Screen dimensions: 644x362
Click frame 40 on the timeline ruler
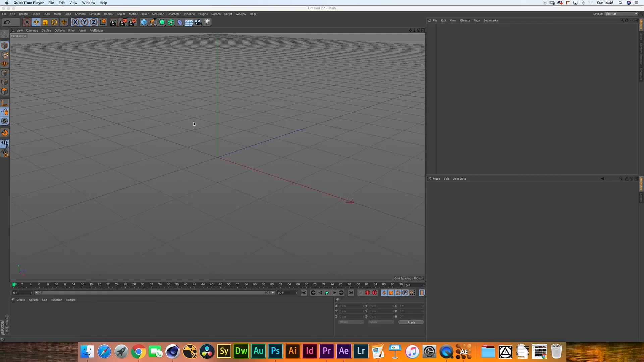coord(186,284)
